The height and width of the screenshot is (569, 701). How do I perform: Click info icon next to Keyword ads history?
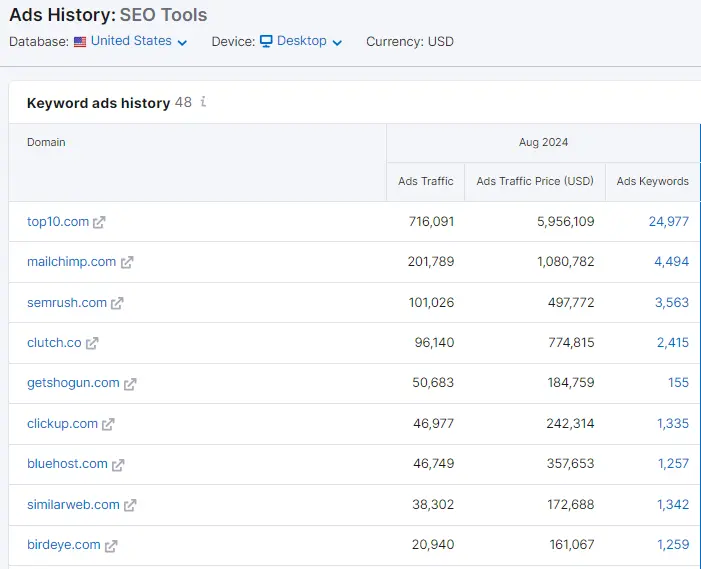[203, 102]
